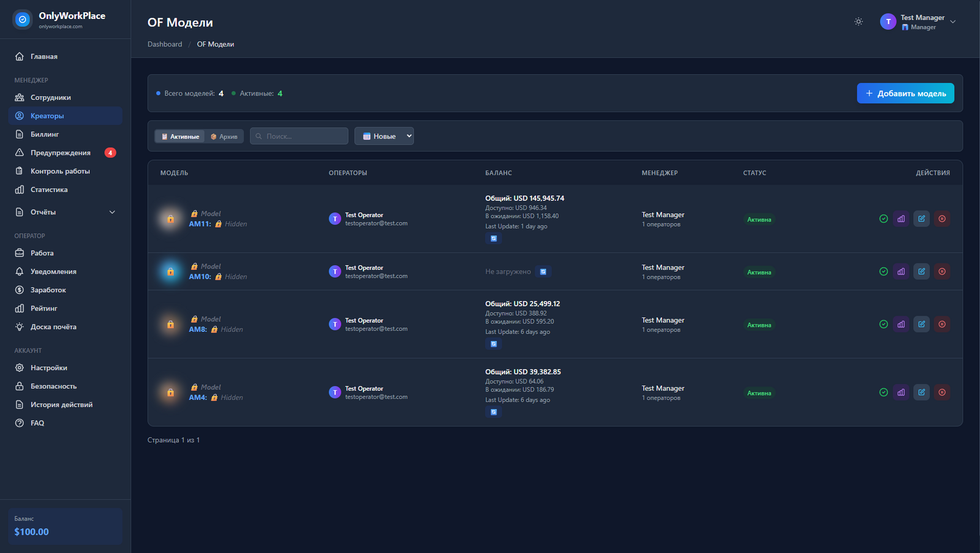The image size is (980, 553).
Task: Toggle the light/dark theme sun icon
Action: (858, 21)
